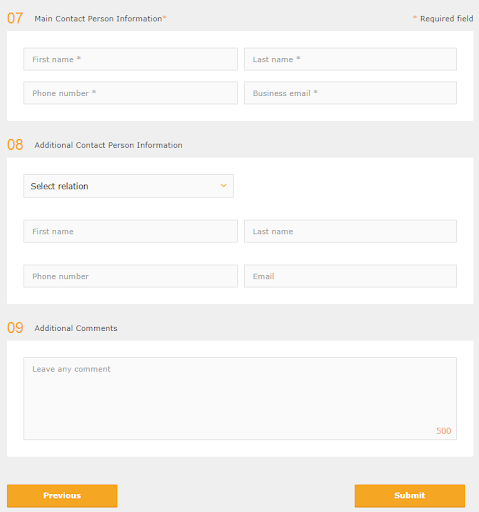The image size is (479, 512).
Task: Select the required Phone number field
Action: point(130,93)
